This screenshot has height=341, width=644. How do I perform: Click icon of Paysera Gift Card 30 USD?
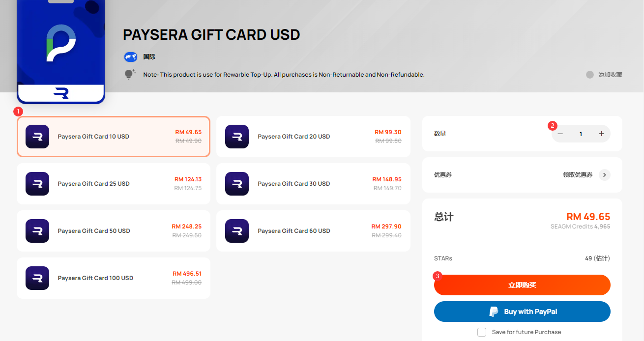(237, 184)
